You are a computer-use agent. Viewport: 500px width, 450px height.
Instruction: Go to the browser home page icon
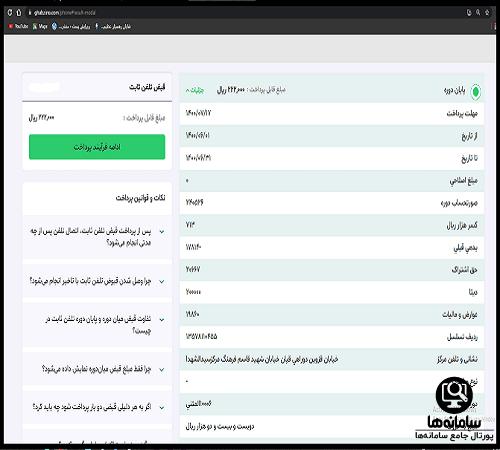tap(19, 13)
